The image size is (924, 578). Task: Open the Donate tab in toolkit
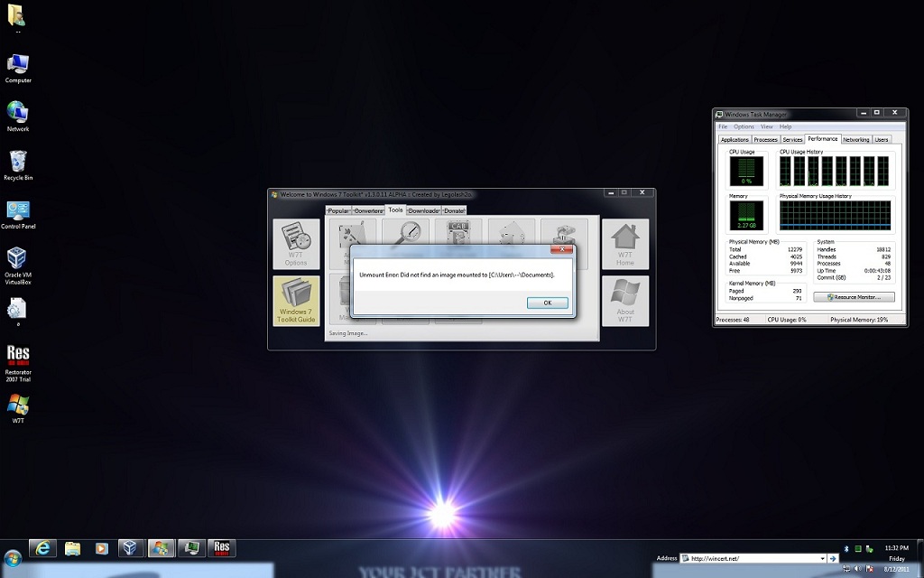(x=454, y=210)
